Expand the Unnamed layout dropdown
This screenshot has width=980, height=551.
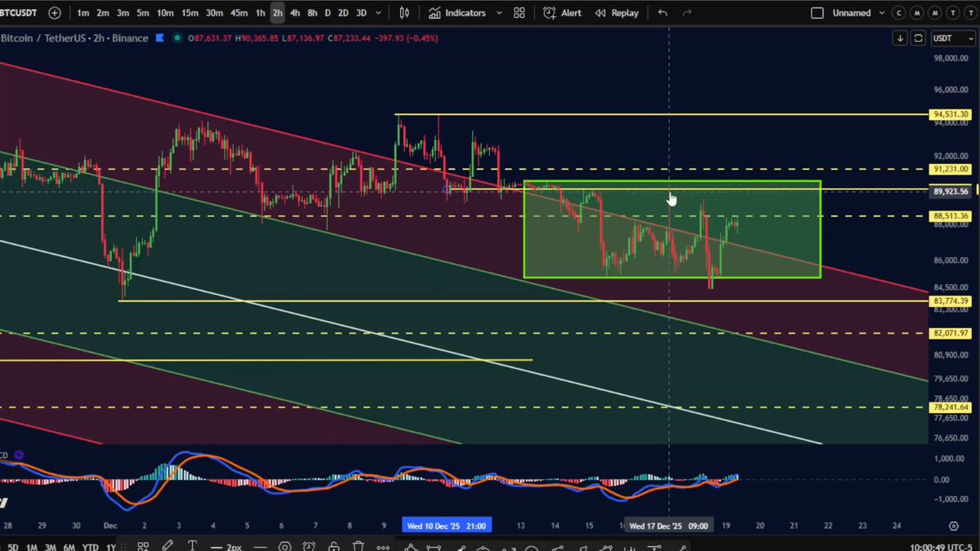(x=880, y=13)
